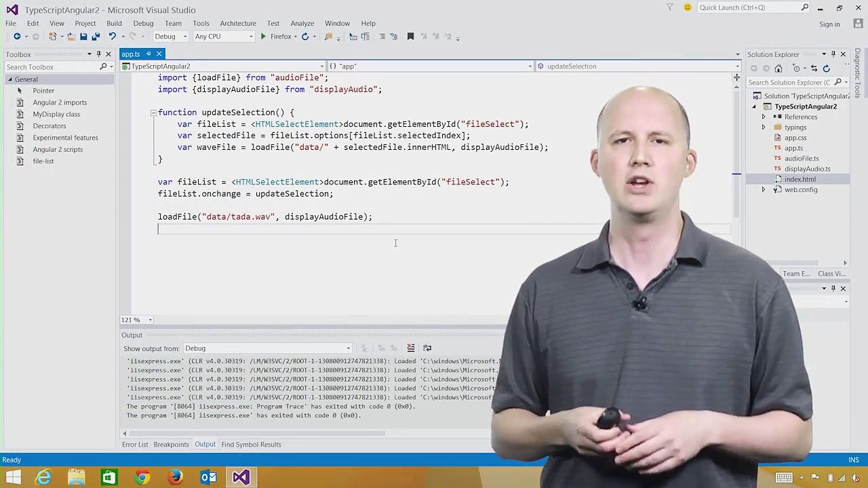Collapse the updateSelection function outline
This screenshot has width=868, height=488.
pos(153,113)
